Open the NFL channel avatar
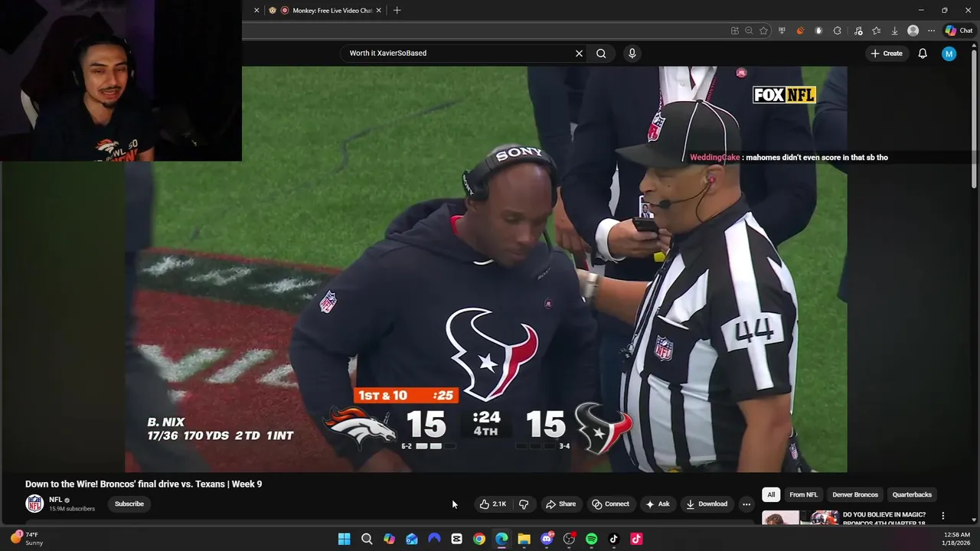 [34, 504]
